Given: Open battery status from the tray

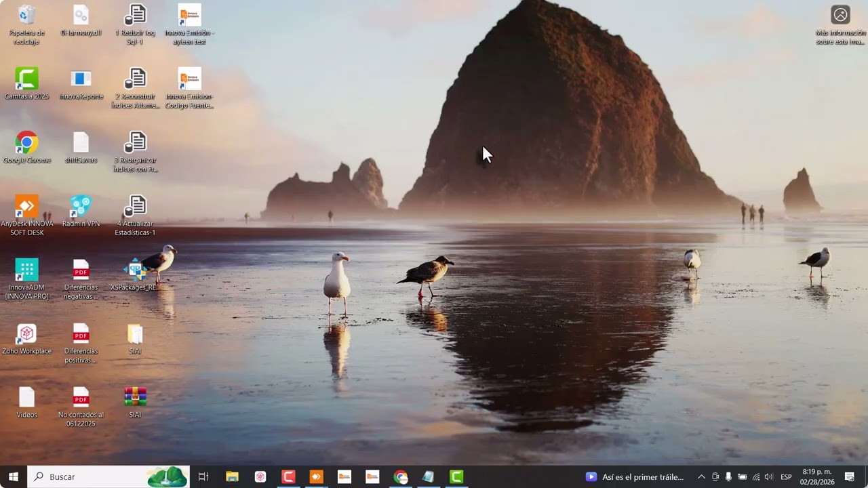Looking at the screenshot, I should 742,476.
